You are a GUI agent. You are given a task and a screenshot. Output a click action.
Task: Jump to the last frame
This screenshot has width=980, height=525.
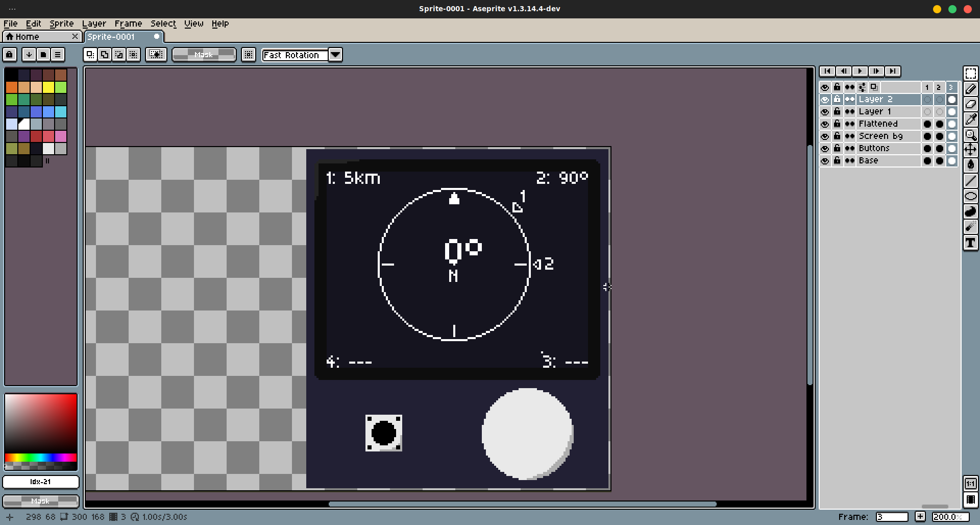click(893, 71)
